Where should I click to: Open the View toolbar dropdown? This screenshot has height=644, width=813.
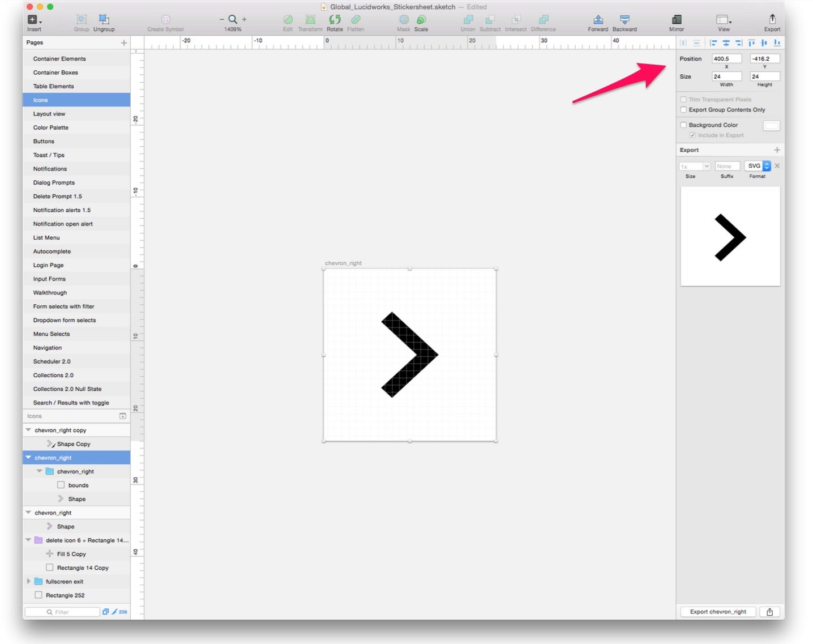click(x=724, y=20)
